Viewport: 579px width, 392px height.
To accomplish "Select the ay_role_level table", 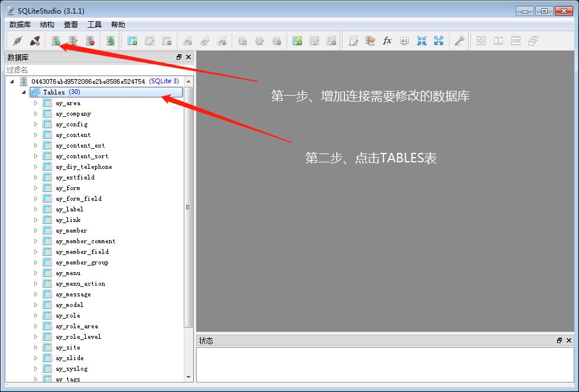I will (x=78, y=337).
